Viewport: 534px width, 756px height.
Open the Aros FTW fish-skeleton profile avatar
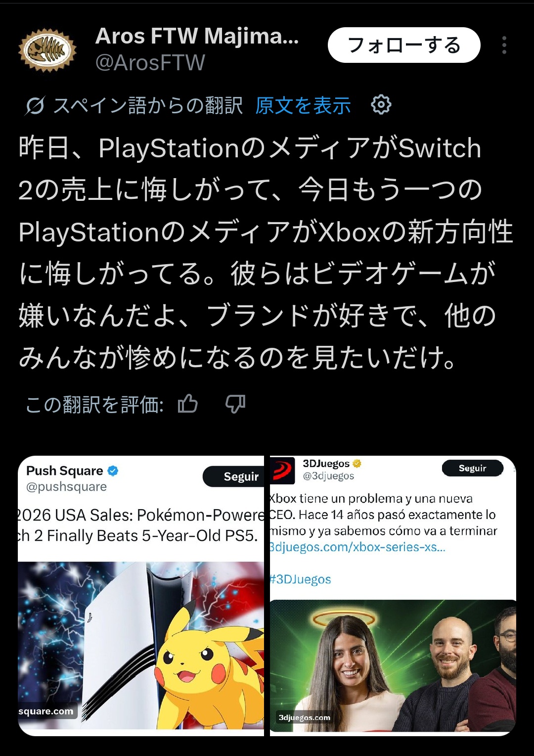pyautogui.click(x=47, y=49)
